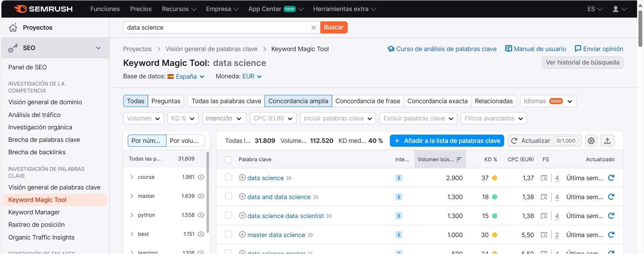Open Curso de análisis de palabras clave link

click(x=442, y=49)
